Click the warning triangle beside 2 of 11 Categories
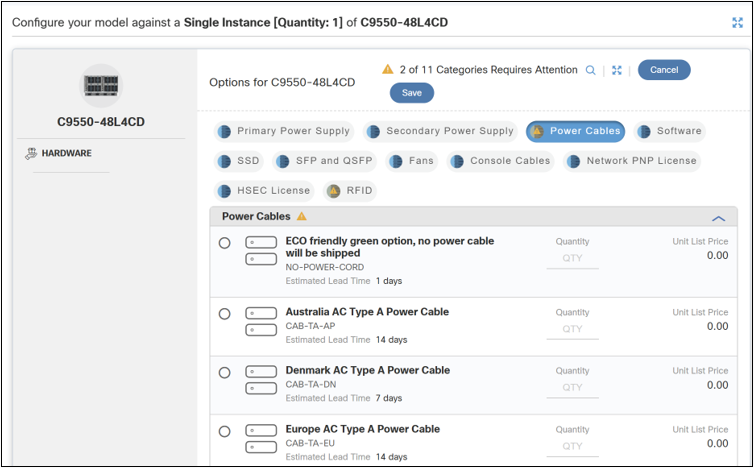Screen dimensions: 754x468 (388, 69)
